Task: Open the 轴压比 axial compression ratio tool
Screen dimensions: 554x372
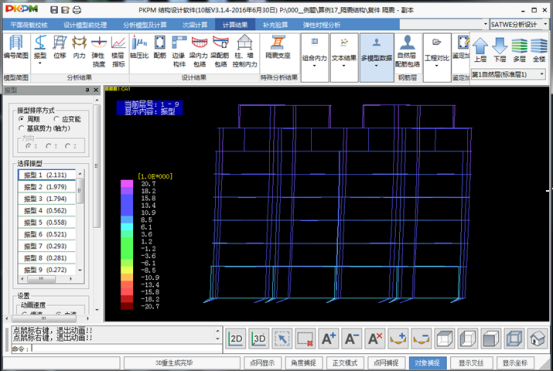Action: click(x=139, y=47)
